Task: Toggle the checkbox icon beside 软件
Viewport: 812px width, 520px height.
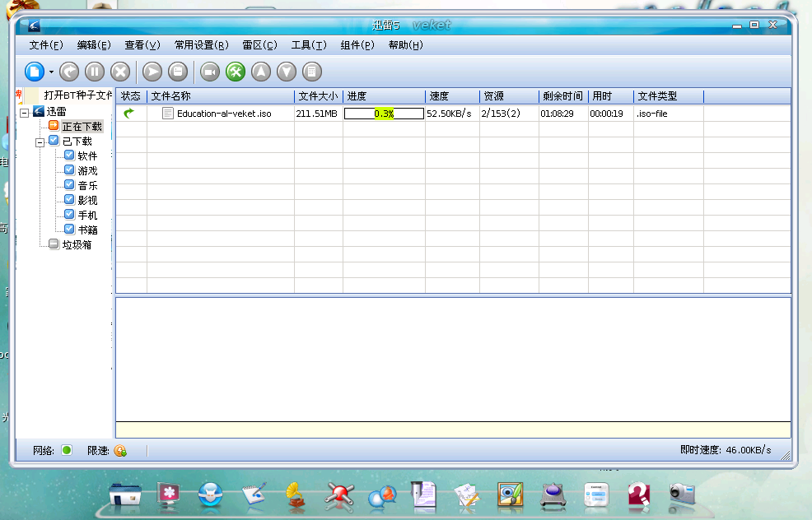Action: pos(69,155)
